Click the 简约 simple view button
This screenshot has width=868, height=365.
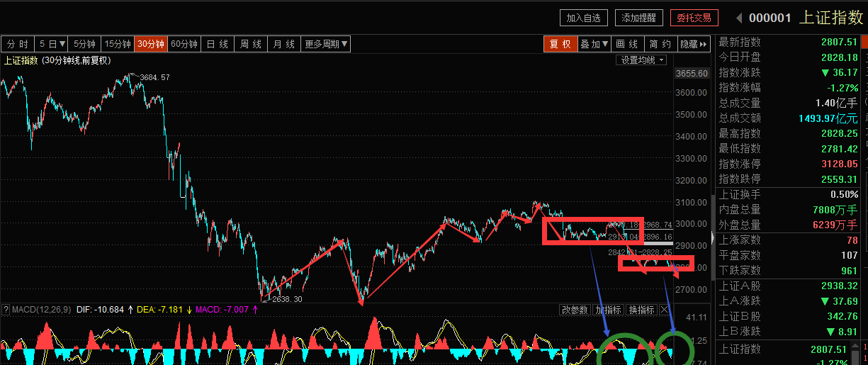[x=660, y=44]
